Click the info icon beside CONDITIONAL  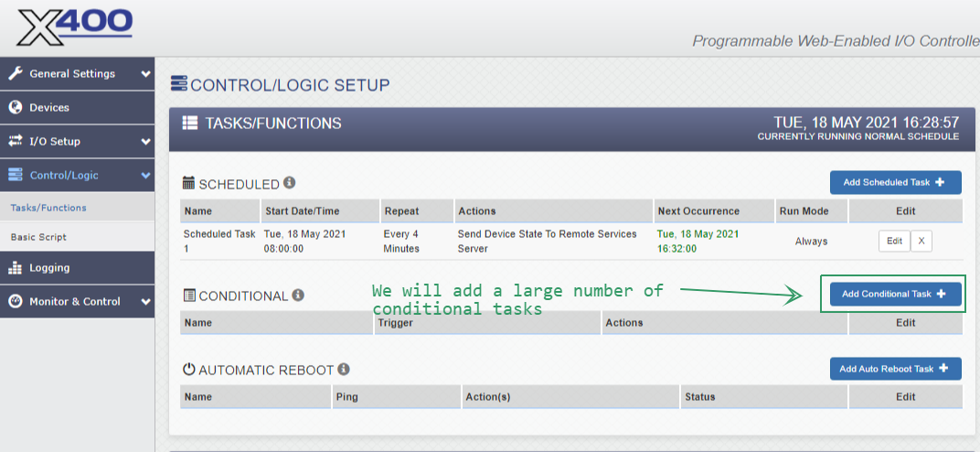pos(298,296)
